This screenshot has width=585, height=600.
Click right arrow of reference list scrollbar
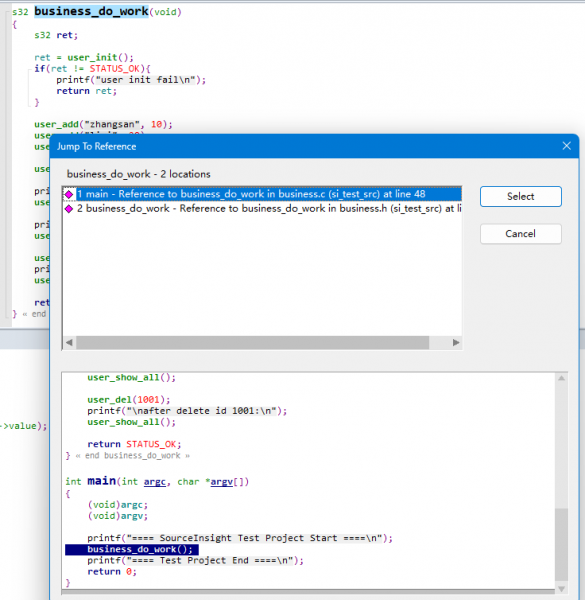coord(455,342)
